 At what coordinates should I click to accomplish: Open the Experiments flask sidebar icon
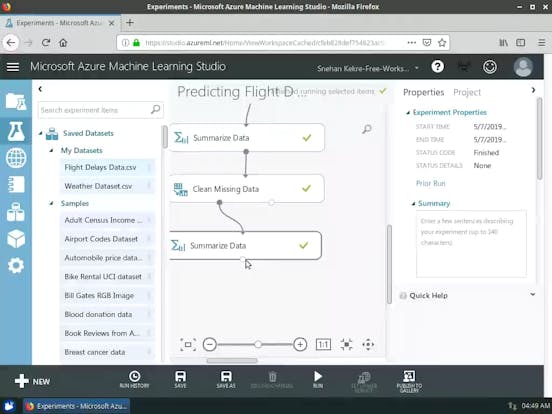point(16,131)
